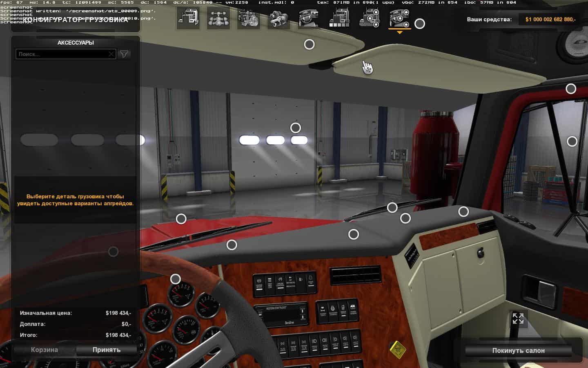Image resolution: width=588 pixels, height=368 pixels.
Task: Select the slot marker above the gauge cluster
Action: click(175, 279)
